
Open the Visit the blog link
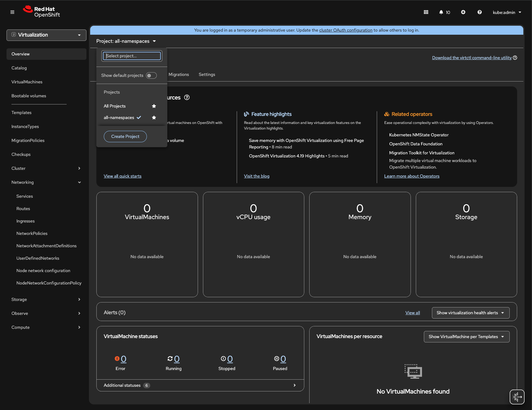click(257, 176)
